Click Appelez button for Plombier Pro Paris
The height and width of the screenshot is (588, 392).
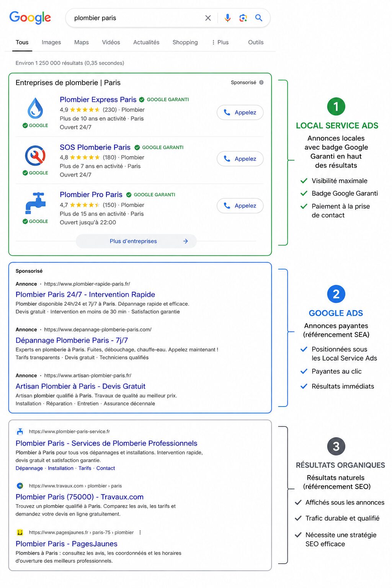coord(240,206)
